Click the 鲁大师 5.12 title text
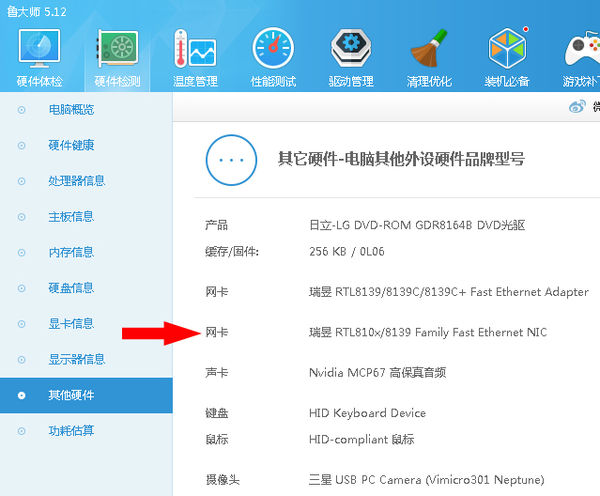This screenshot has height=496, width=600. [x=37, y=12]
